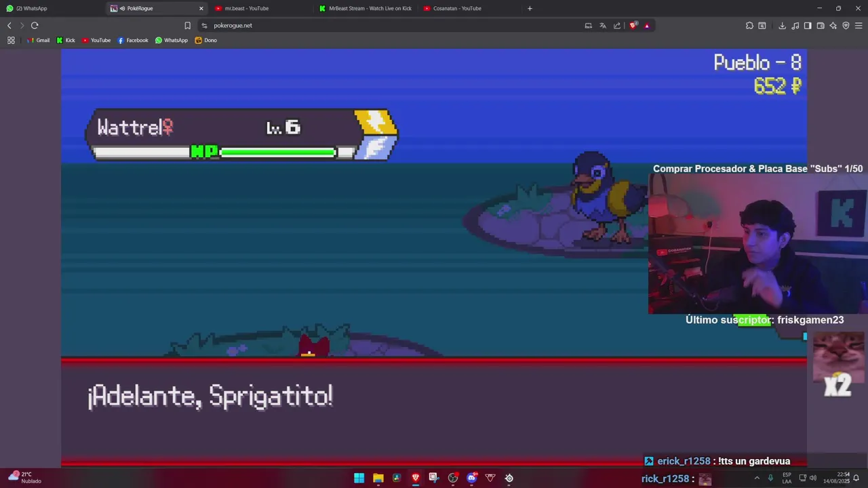Share this page icon

point(616,26)
